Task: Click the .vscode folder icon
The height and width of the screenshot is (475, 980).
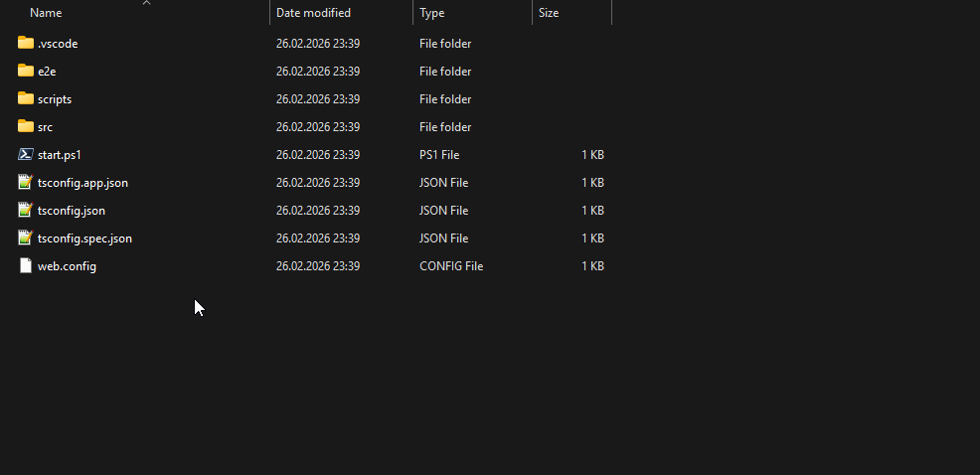Action: tap(26, 43)
